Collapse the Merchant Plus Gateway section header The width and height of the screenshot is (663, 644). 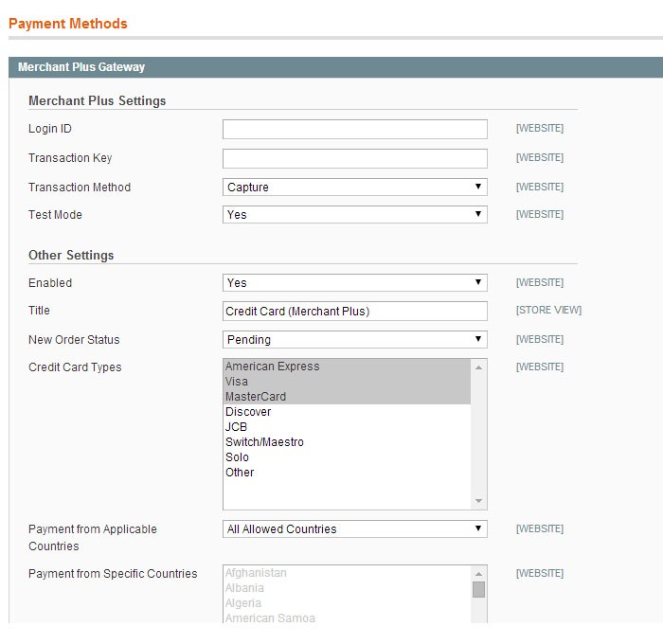coord(335,67)
